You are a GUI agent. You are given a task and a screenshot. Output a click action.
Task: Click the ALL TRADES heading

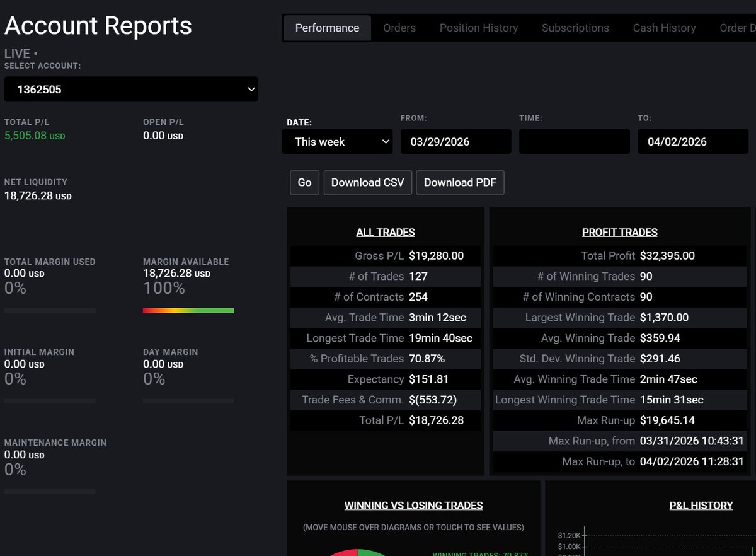(386, 232)
